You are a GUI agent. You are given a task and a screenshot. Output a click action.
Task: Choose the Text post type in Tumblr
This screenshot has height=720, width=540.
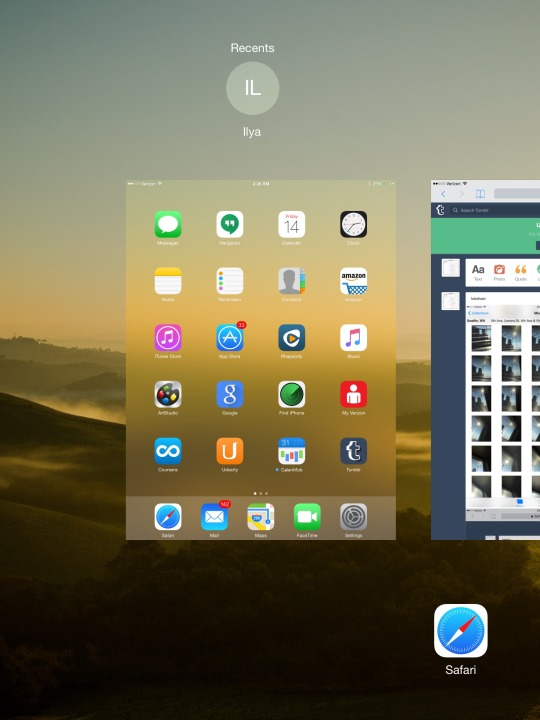478,272
